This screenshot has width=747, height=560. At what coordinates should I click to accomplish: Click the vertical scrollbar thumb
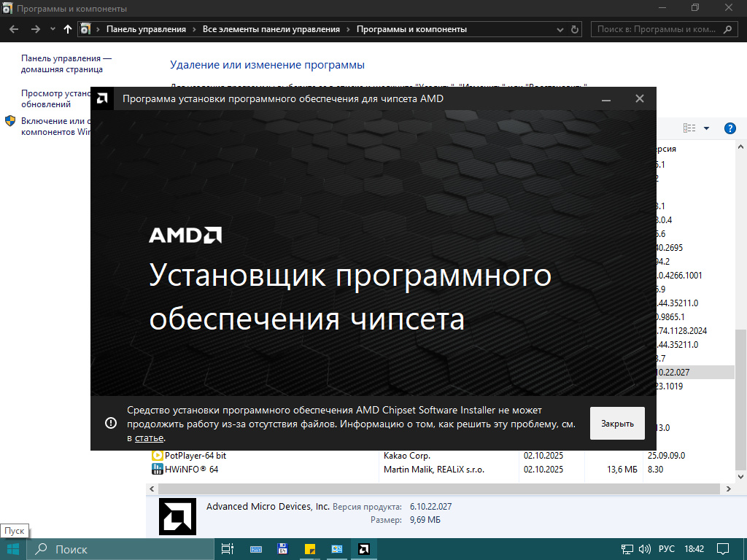740,399
